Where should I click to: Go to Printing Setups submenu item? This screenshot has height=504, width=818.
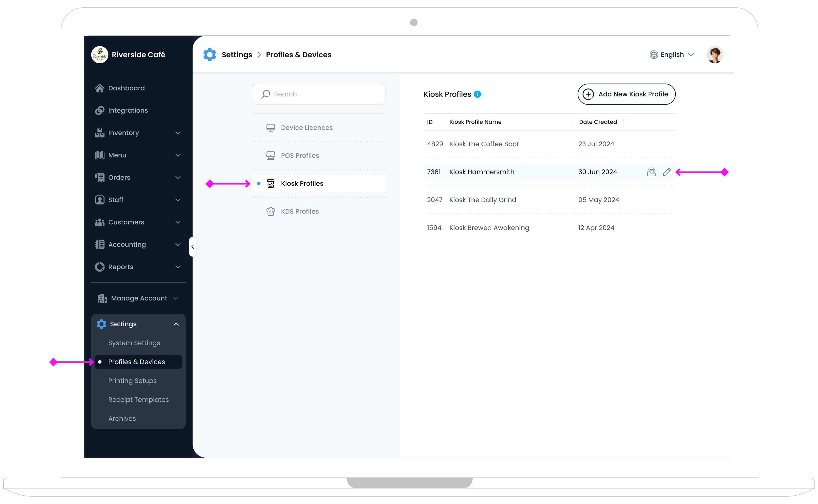click(x=132, y=381)
